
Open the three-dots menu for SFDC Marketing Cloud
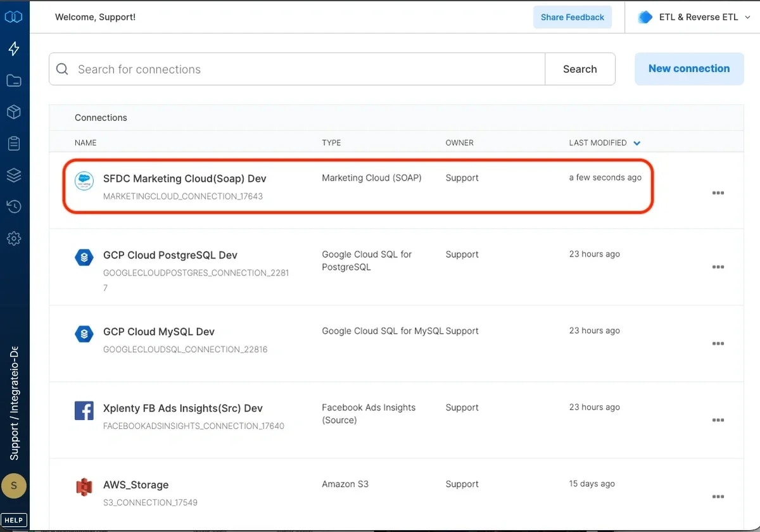click(718, 193)
